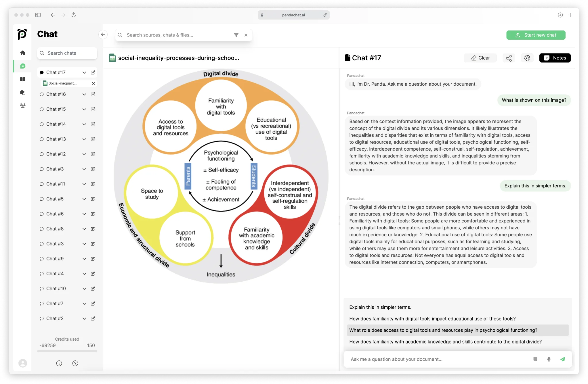The height and width of the screenshot is (384, 588).
Task: Pick suggestion 'Explain this in simpler terms.'
Action: [457, 307]
